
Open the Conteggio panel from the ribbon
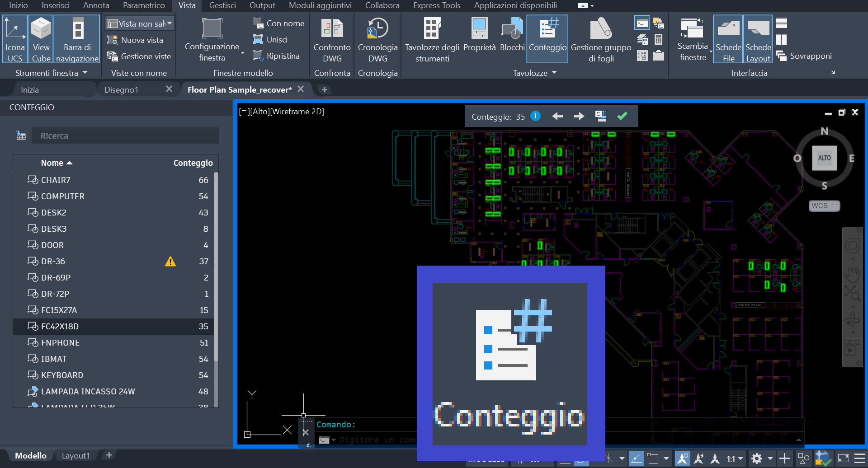pos(547,38)
